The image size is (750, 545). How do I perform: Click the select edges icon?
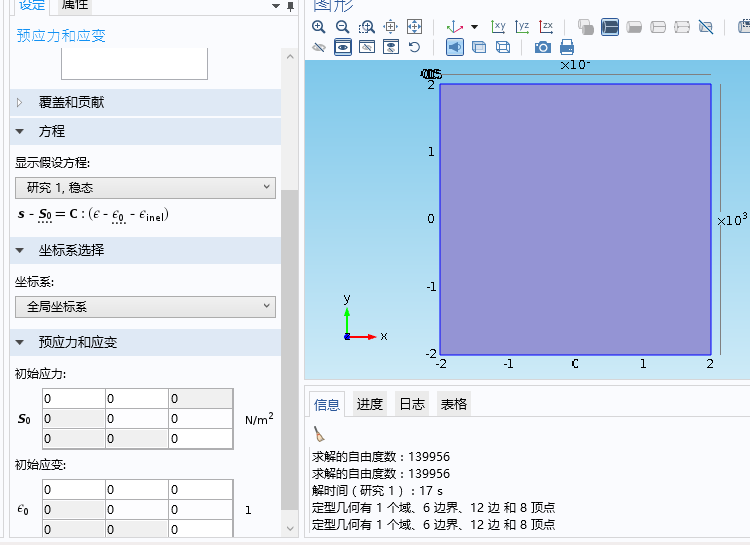(658, 27)
